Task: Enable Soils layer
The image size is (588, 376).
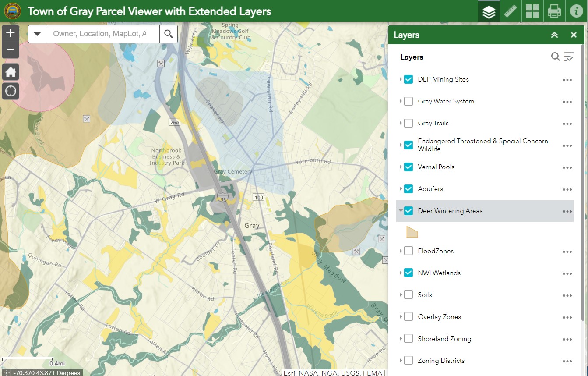Action: point(408,295)
